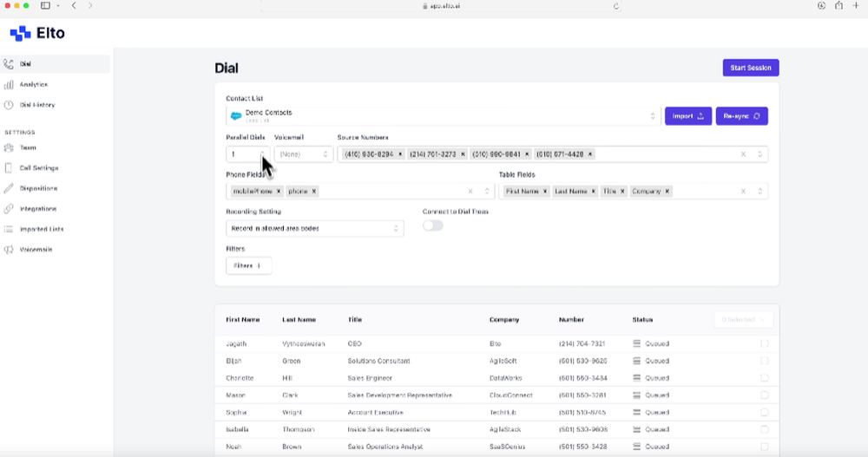Select checkbox for Isabella Thompson row
Image resolution: width=868 pixels, height=457 pixels.
(x=765, y=430)
